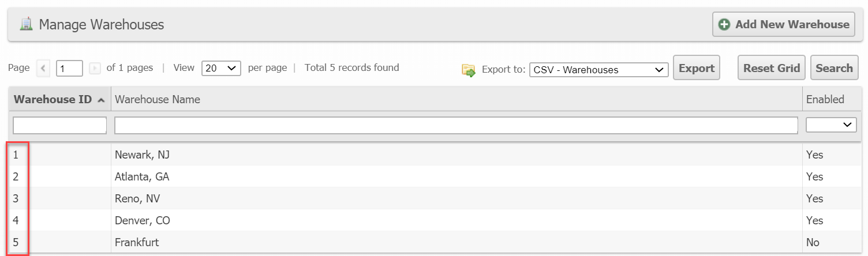This screenshot has height=256, width=868.
Task: Open the Frankfurt warehouse row
Action: (137, 242)
